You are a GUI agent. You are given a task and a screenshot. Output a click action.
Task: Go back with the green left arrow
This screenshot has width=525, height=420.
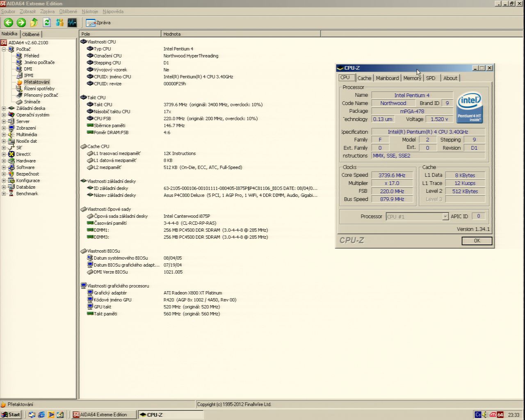tap(9, 23)
